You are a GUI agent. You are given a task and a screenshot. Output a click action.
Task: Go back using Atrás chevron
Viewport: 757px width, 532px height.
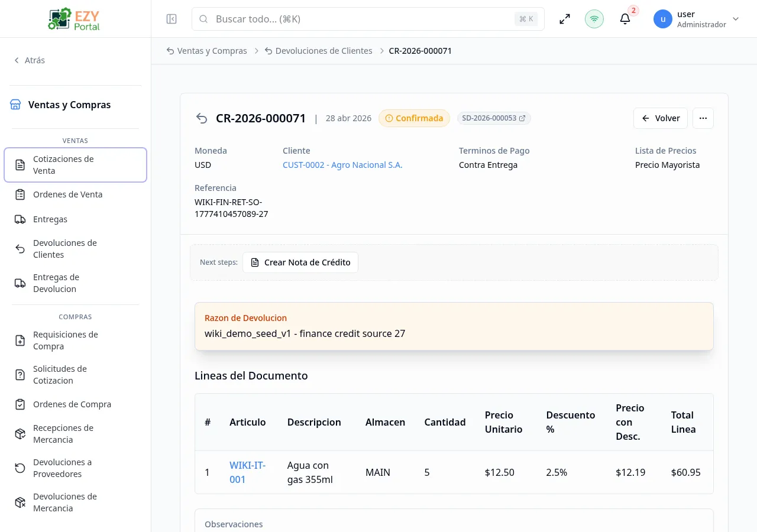(x=29, y=60)
